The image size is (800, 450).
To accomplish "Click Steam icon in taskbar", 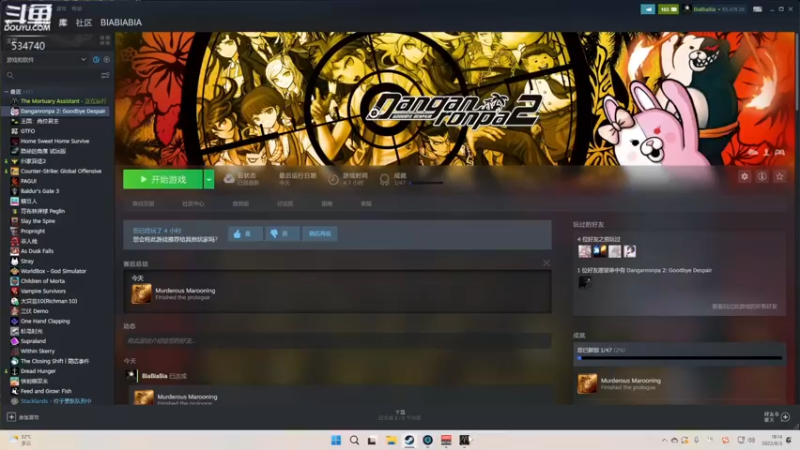I will coord(409,440).
